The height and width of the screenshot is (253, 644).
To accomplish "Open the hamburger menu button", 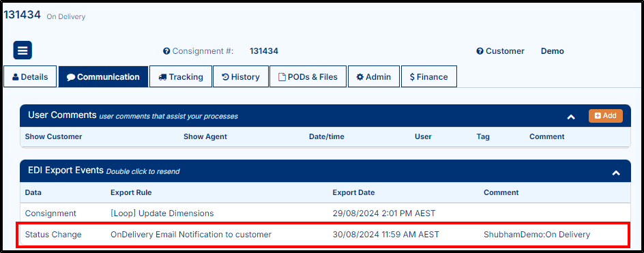I will pyautogui.click(x=23, y=50).
